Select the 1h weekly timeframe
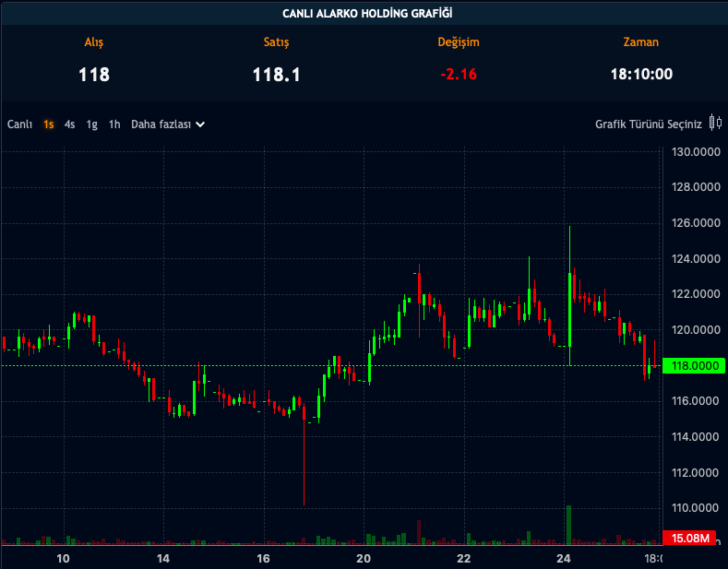 [x=114, y=124]
